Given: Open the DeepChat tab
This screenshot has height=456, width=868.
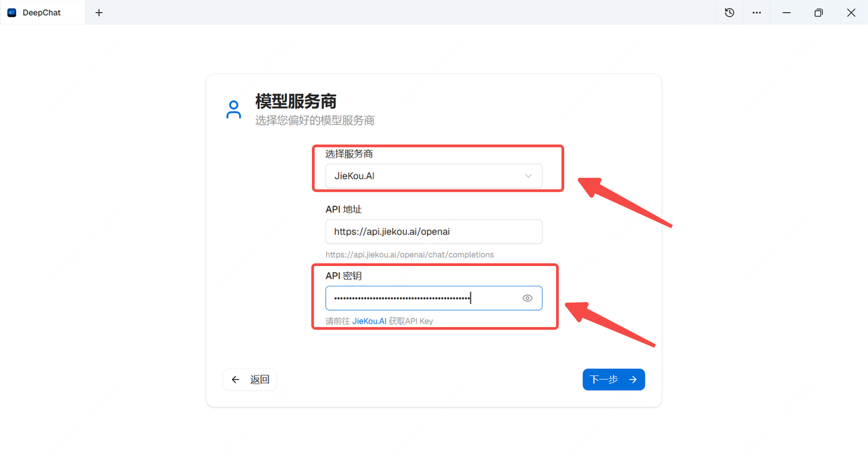Looking at the screenshot, I should click(42, 12).
